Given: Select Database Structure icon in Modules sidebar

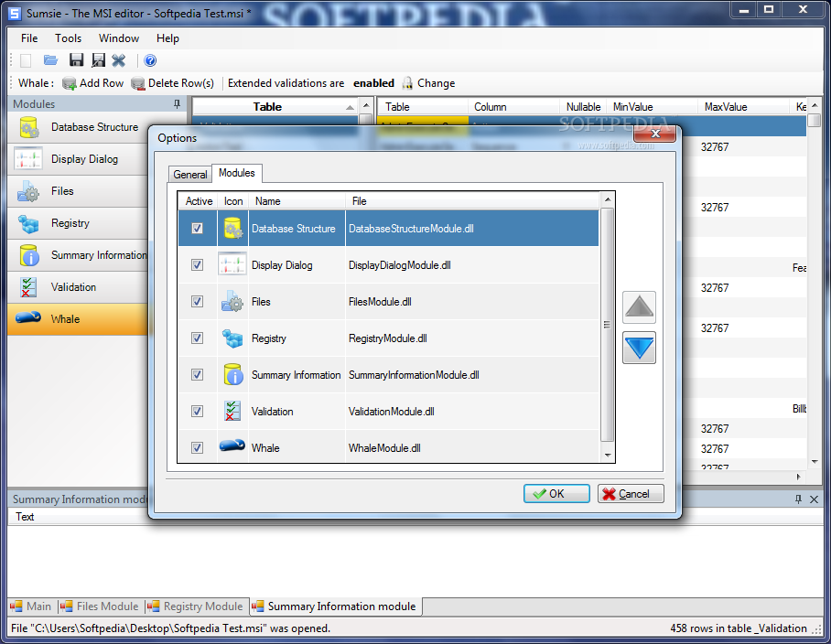Looking at the screenshot, I should [28, 127].
